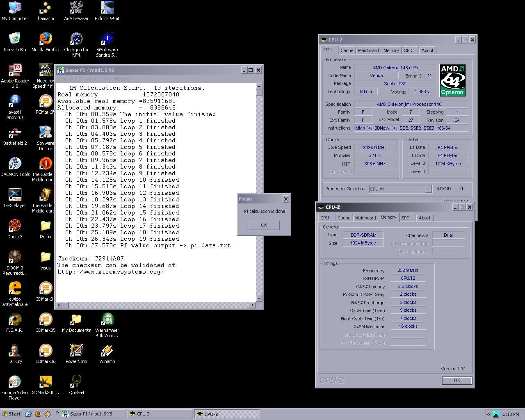Switch to Super PI taskbar button
Screen dimensions: 525x420
pos(94,414)
